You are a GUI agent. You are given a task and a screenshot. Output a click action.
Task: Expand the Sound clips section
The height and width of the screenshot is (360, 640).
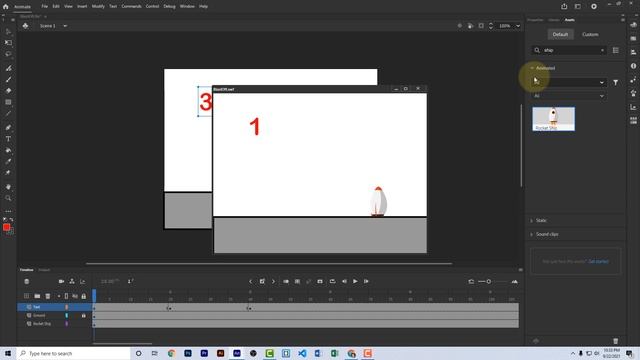pyautogui.click(x=532, y=234)
